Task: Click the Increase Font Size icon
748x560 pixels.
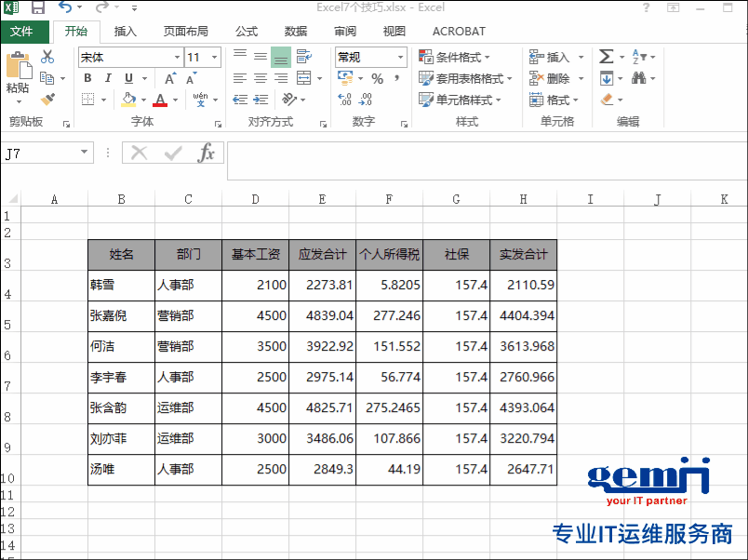Action: 170,78
